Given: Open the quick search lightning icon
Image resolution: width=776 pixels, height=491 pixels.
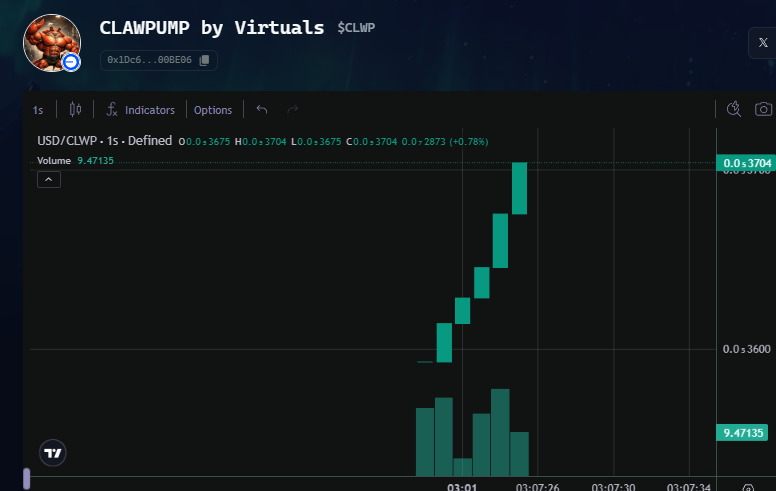Looking at the screenshot, I should [733, 109].
